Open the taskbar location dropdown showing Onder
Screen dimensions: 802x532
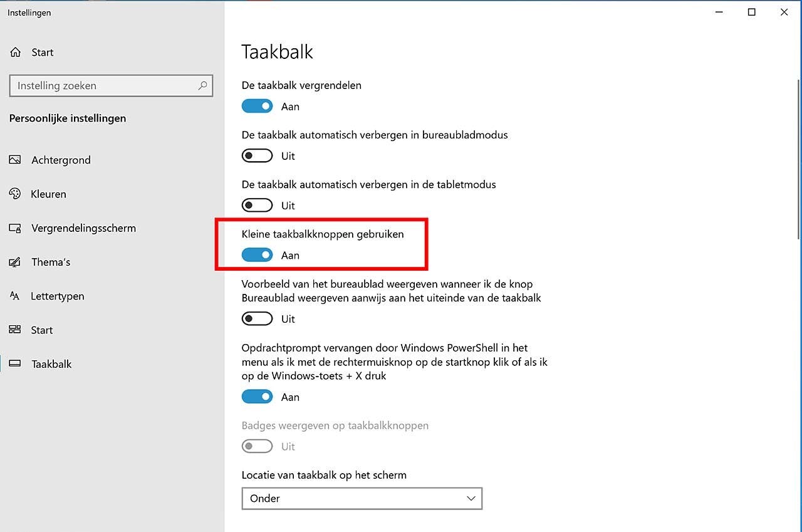362,498
